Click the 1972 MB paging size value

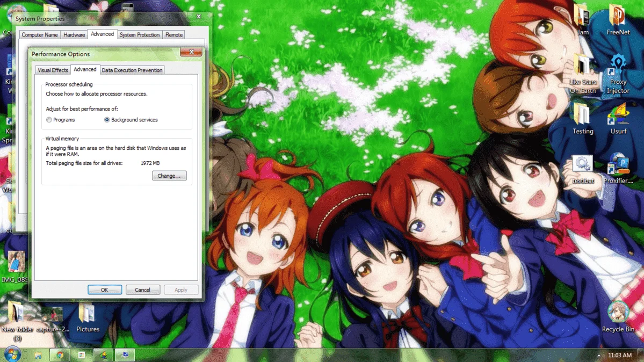point(150,163)
